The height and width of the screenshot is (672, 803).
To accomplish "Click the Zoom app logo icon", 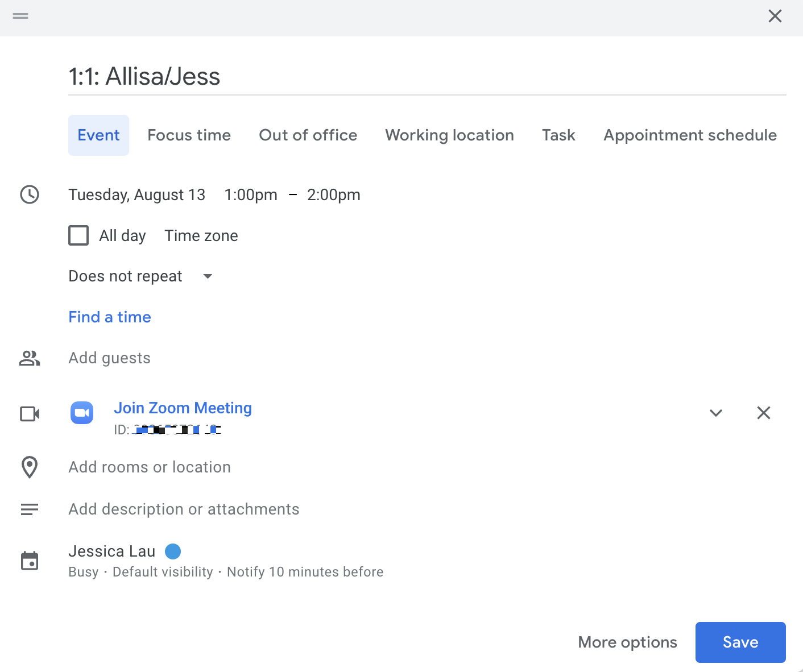I will click(x=82, y=413).
